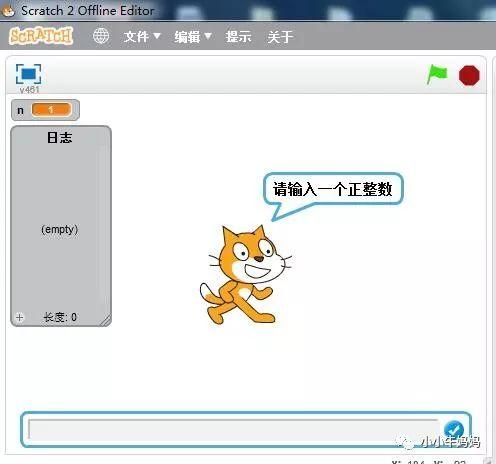
Task: Switch stage to full screen mode
Action: (28, 74)
